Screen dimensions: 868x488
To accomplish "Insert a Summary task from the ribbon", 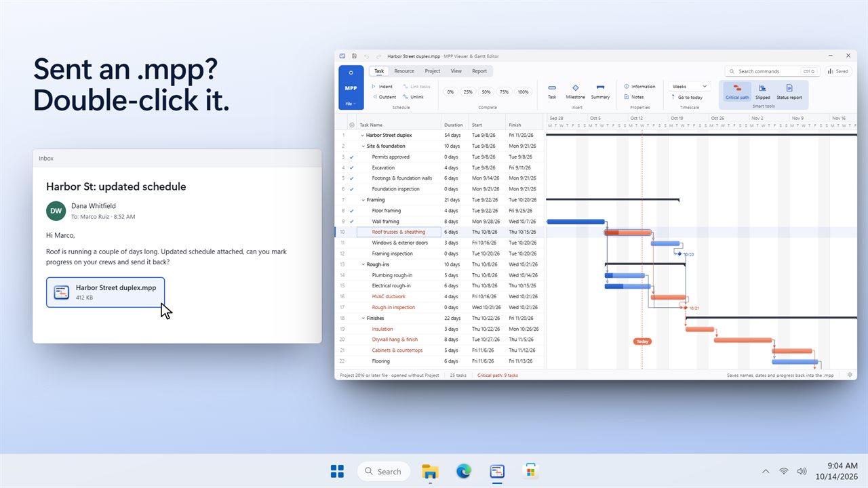I will (x=600, y=91).
